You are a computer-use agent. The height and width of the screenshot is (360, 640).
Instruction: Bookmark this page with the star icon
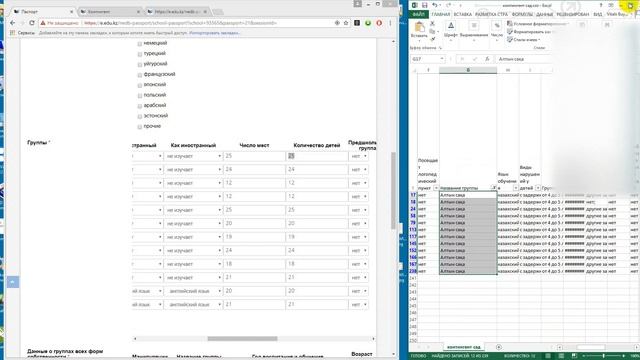coord(346,23)
